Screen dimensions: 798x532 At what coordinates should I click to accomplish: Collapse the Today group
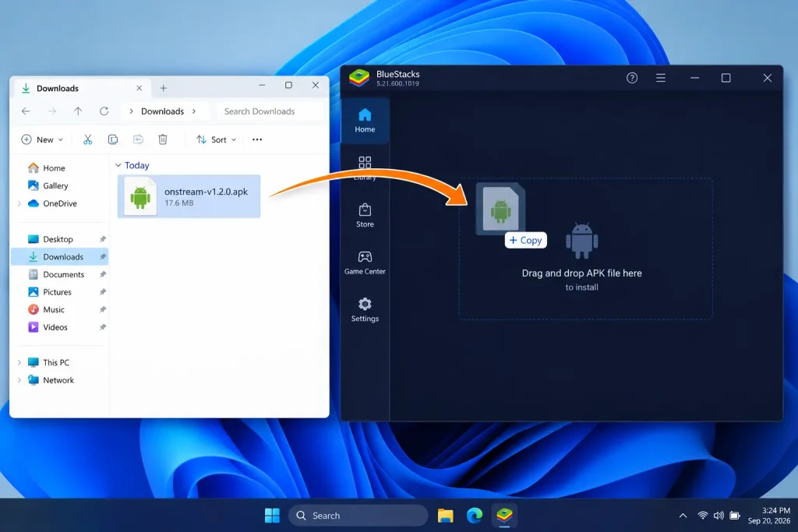118,165
